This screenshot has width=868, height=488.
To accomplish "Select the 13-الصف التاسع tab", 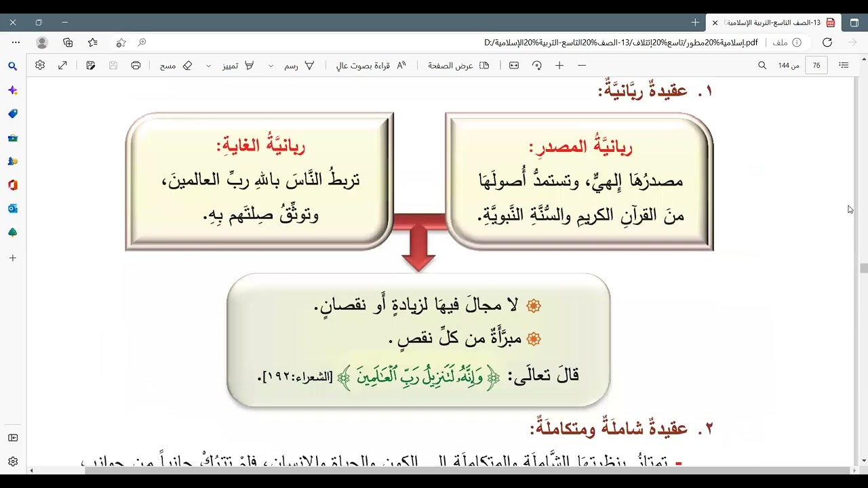I will click(773, 22).
